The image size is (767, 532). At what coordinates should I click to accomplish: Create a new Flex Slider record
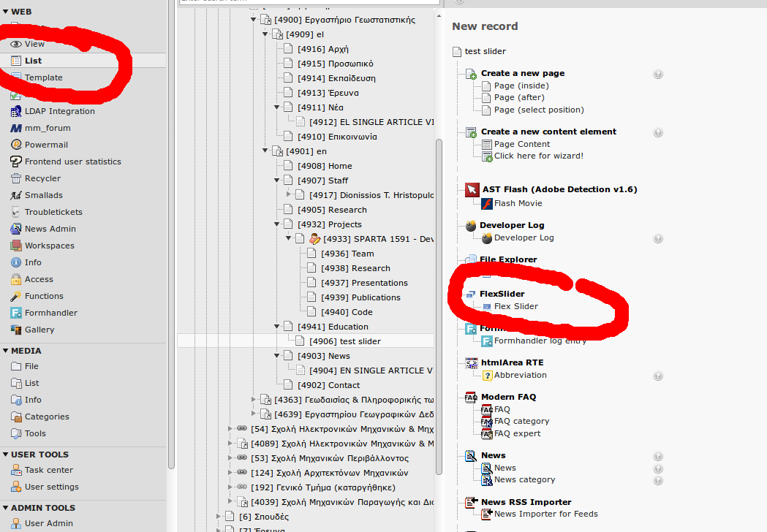tap(515, 306)
